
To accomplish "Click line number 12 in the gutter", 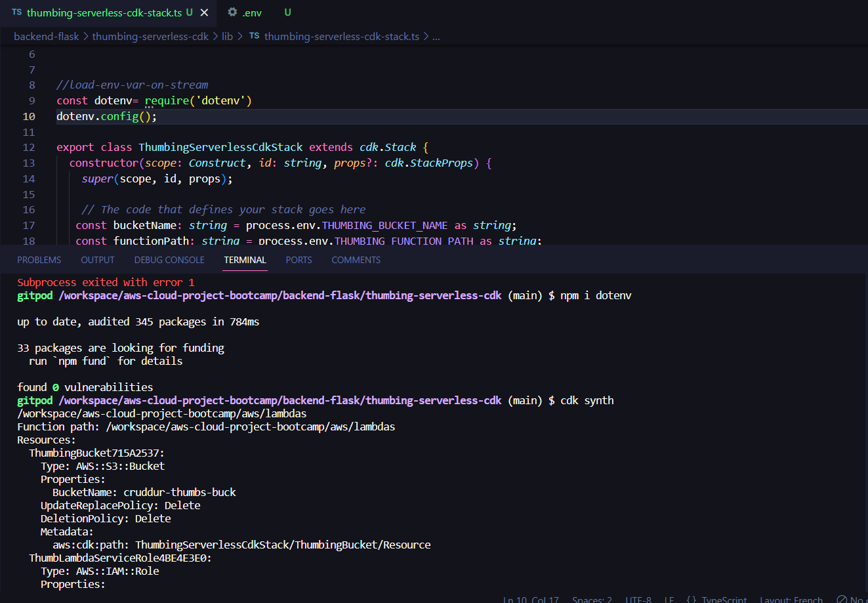I will point(29,148).
